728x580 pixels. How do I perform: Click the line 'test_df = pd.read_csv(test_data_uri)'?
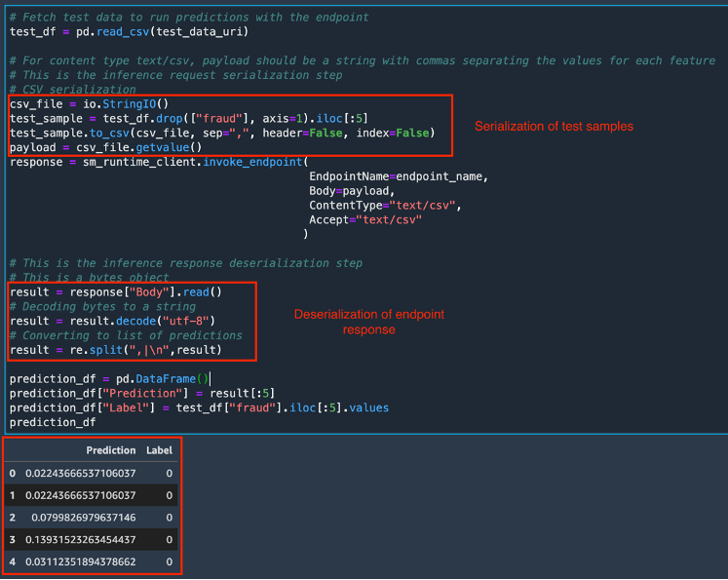[x=129, y=31]
